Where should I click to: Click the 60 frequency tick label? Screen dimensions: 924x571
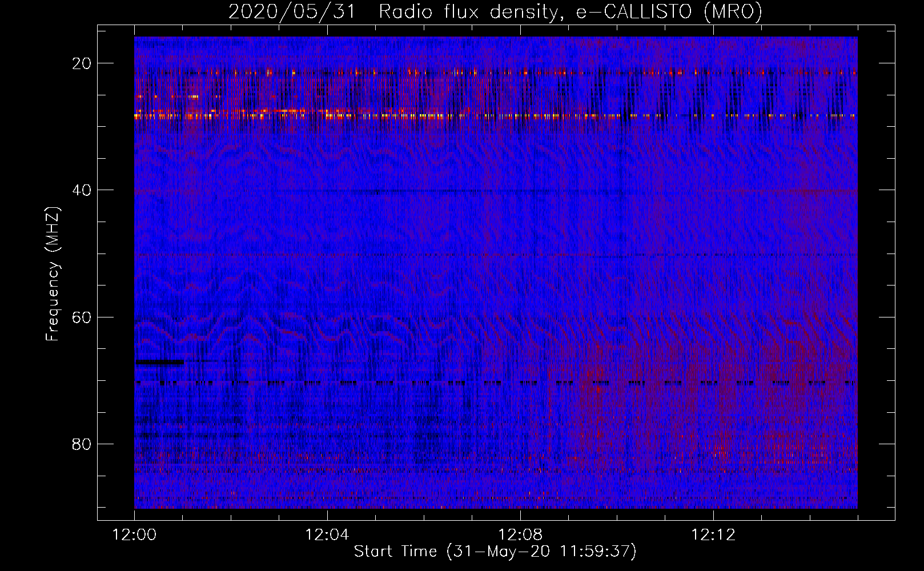pyautogui.click(x=82, y=317)
